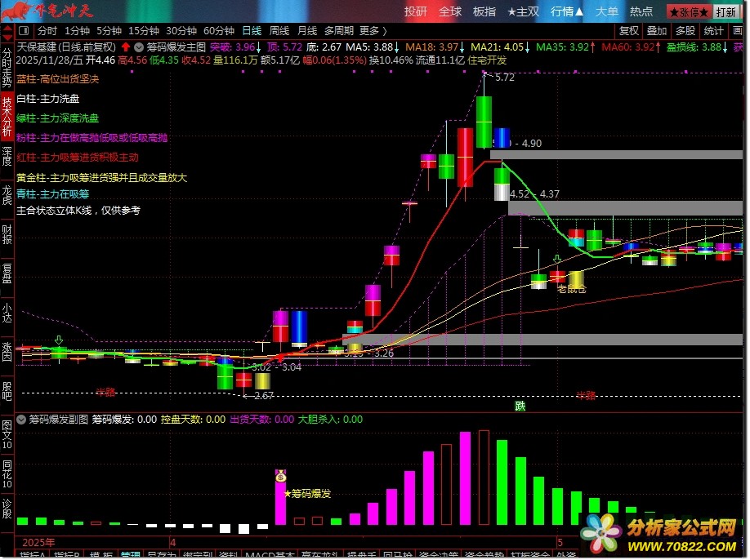Click the red up-down arrows sidebar icon
750x560 pixels.
click(7, 33)
